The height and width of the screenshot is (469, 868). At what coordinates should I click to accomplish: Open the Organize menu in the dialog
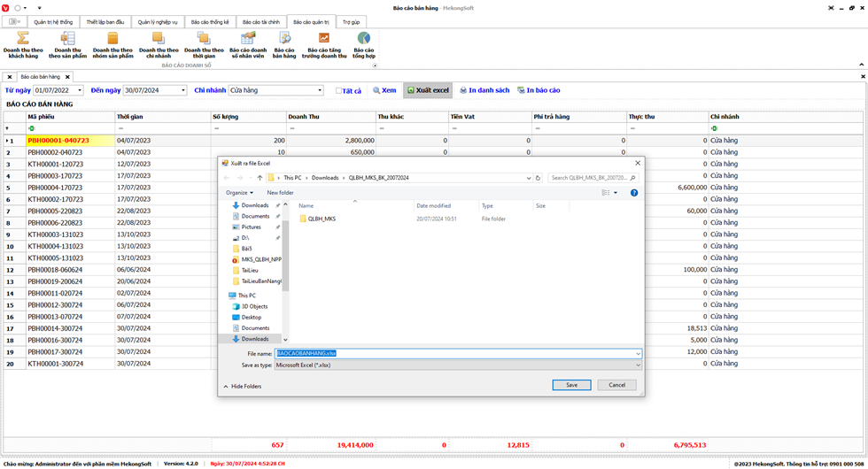(239, 192)
